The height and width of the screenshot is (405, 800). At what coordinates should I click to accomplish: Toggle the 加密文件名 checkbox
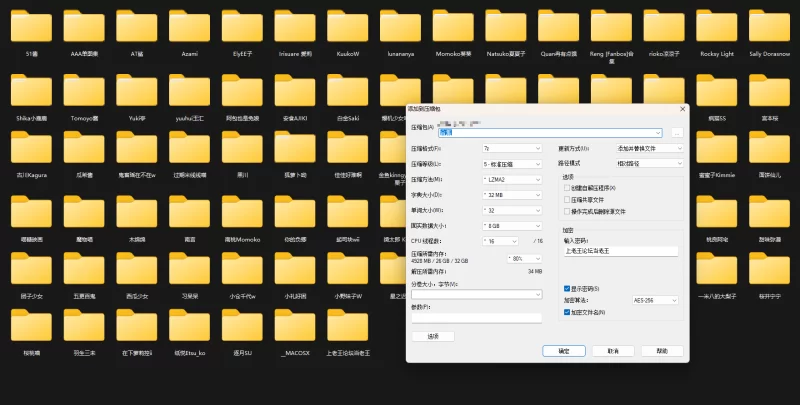click(568, 313)
